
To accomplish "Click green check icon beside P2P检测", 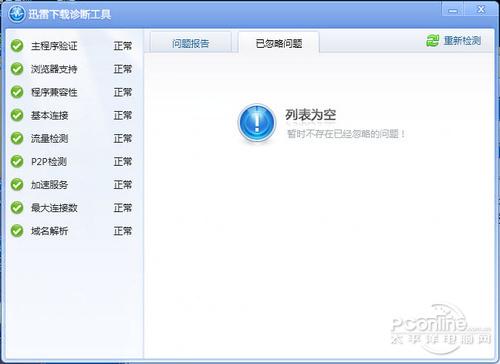I will pyautogui.click(x=17, y=162).
